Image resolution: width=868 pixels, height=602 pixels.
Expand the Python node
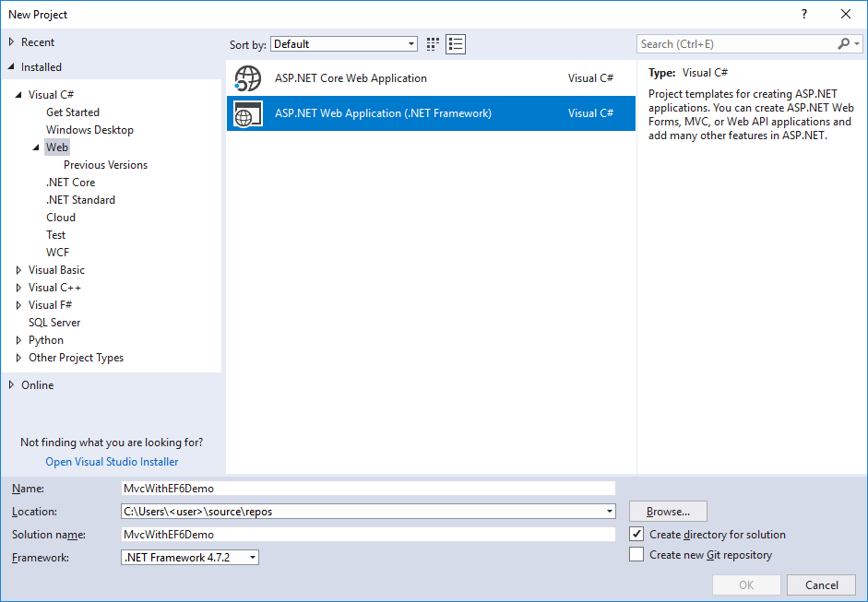(x=18, y=340)
